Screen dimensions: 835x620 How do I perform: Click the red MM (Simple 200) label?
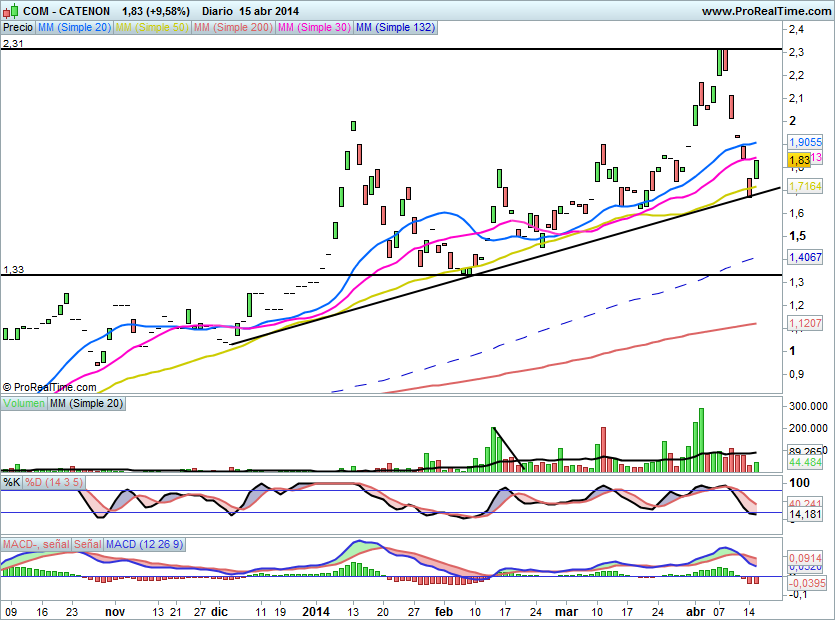[x=231, y=28]
